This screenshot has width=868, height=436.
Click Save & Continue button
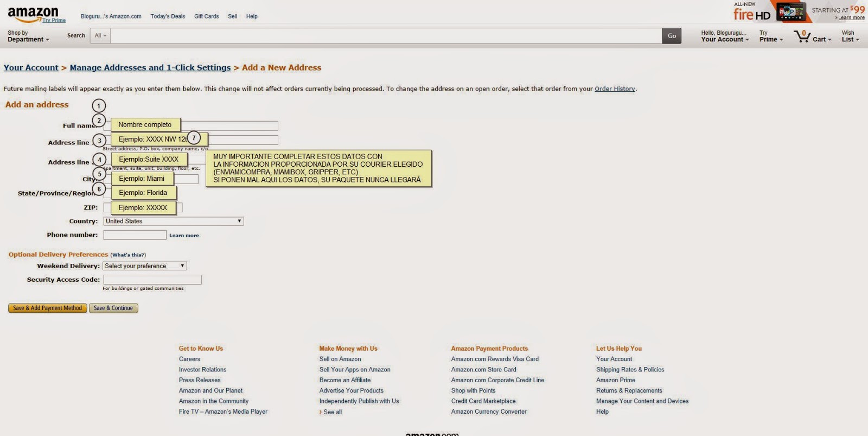click(113, 308)
